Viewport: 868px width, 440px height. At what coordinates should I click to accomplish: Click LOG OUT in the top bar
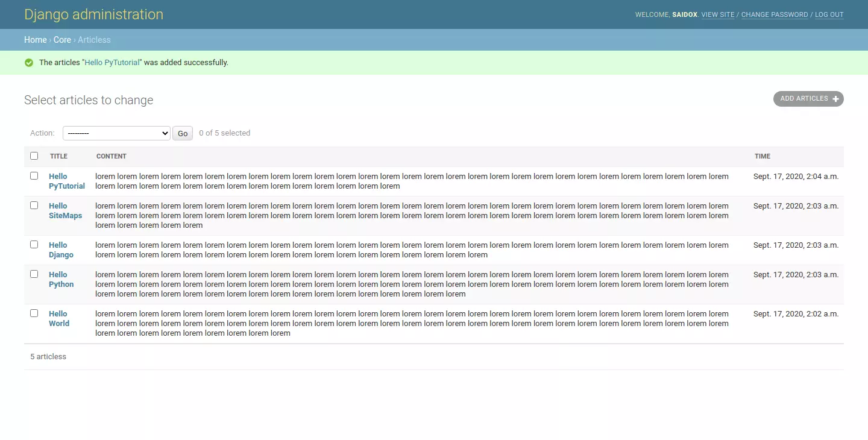[x=829, y=14]
